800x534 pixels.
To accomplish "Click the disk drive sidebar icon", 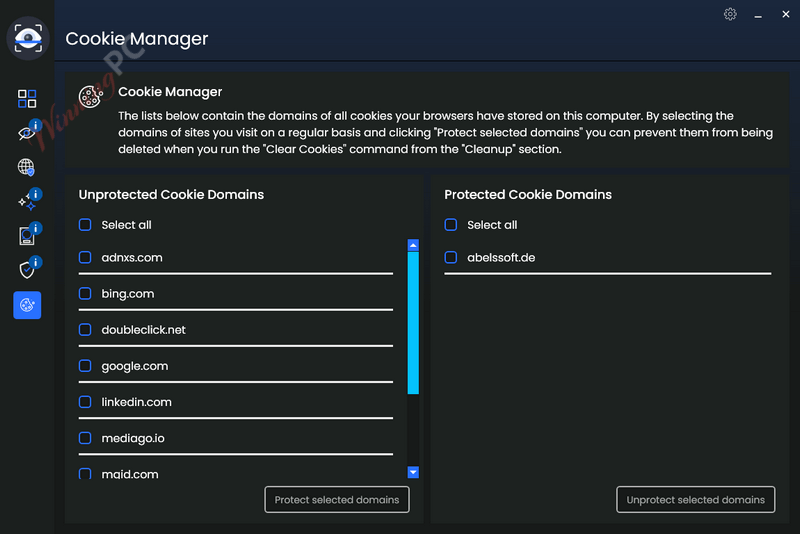I will [x=27, y=236].
